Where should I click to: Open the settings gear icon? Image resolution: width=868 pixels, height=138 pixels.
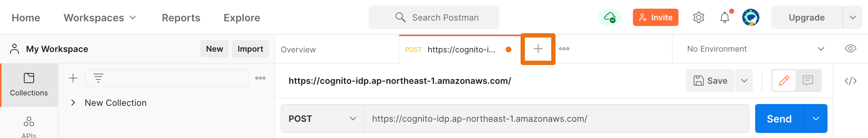coord(699,17)
